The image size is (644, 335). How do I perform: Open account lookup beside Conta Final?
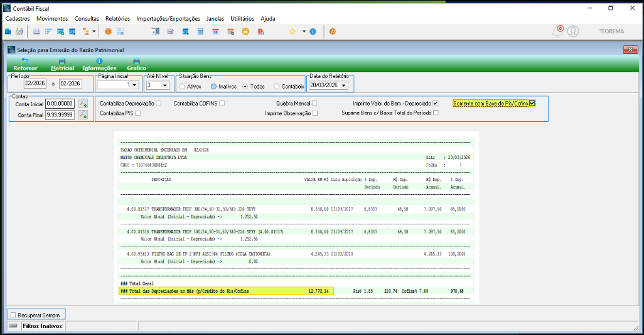click(x=83, y=115)
